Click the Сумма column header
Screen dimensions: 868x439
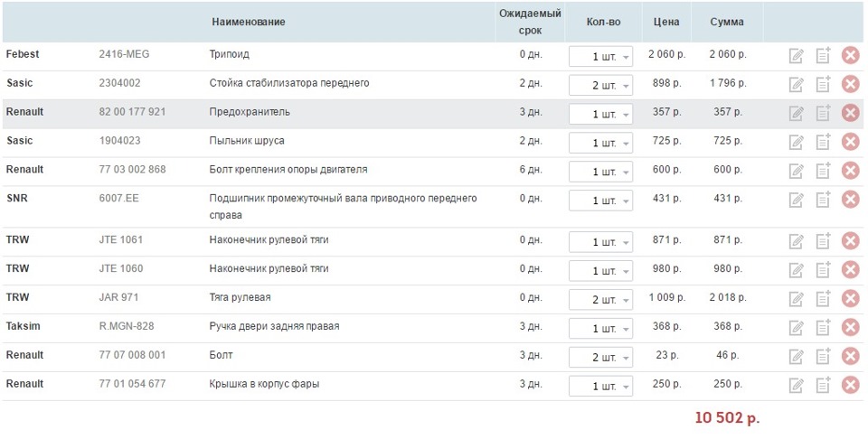[x=727, y=22]
